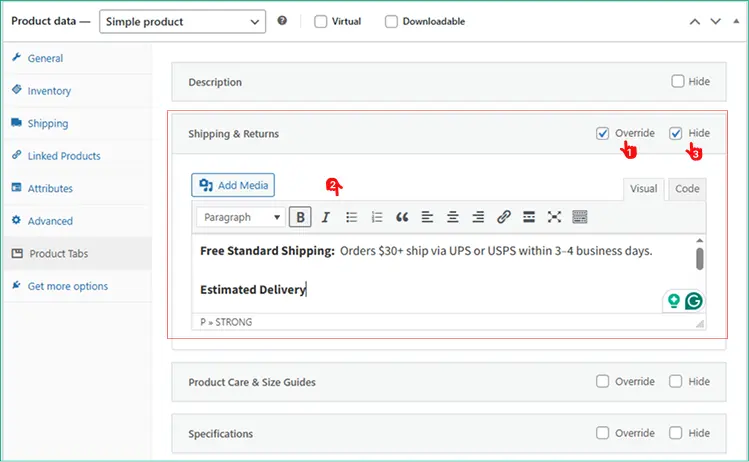
Task: Align text left
Action: [428, 217]
